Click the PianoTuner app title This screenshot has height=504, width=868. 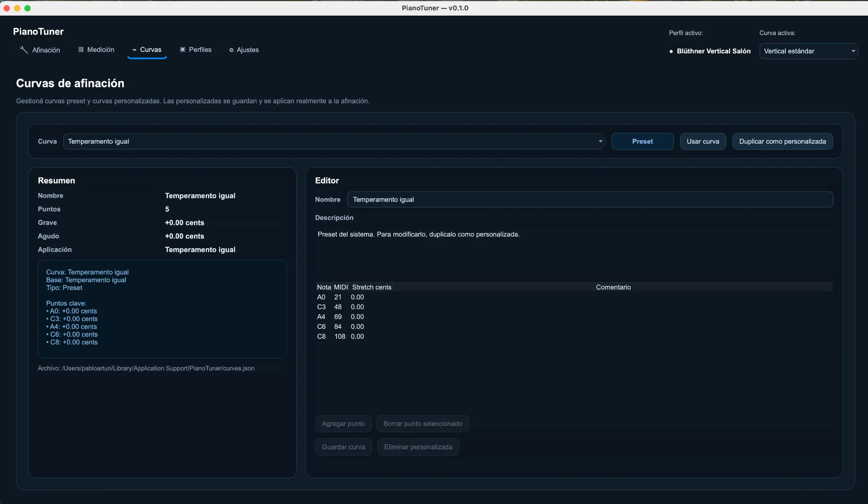coord(38,32)
